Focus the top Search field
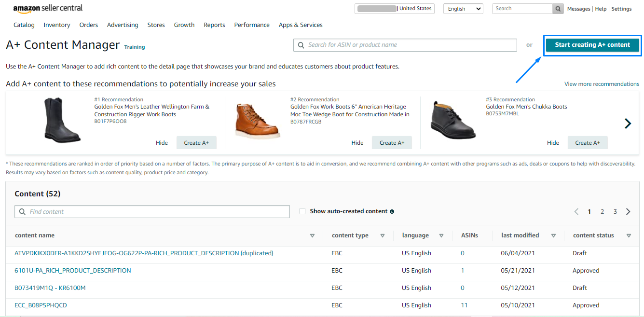Viewport: 644px width, 317px height. 522,9
